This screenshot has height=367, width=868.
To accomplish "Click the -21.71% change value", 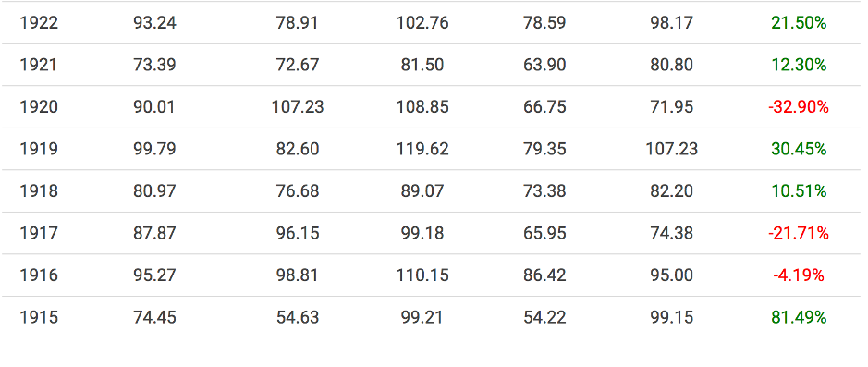I will [799, 233].
